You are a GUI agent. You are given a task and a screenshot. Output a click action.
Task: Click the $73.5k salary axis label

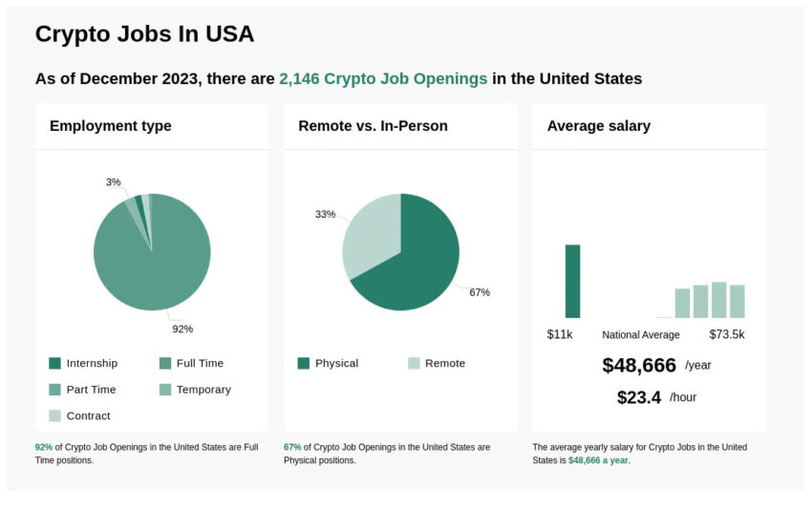coord(727,334)
